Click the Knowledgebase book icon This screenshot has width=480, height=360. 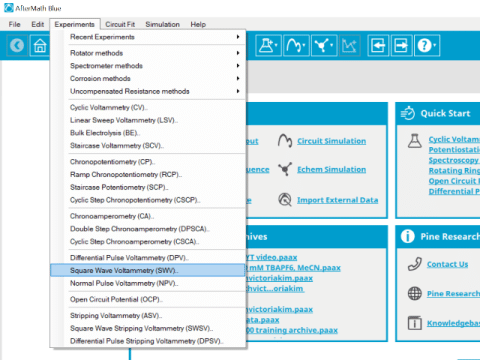(415, 323)
